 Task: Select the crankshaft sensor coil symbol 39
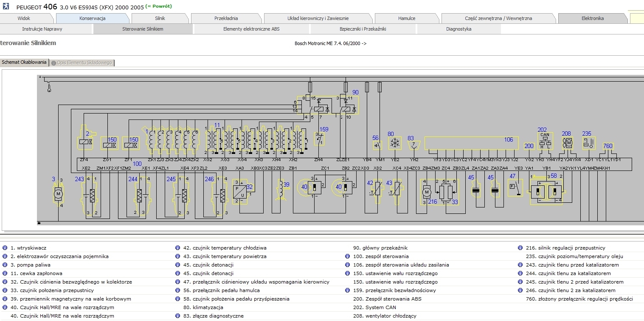[x=281, y=188]
